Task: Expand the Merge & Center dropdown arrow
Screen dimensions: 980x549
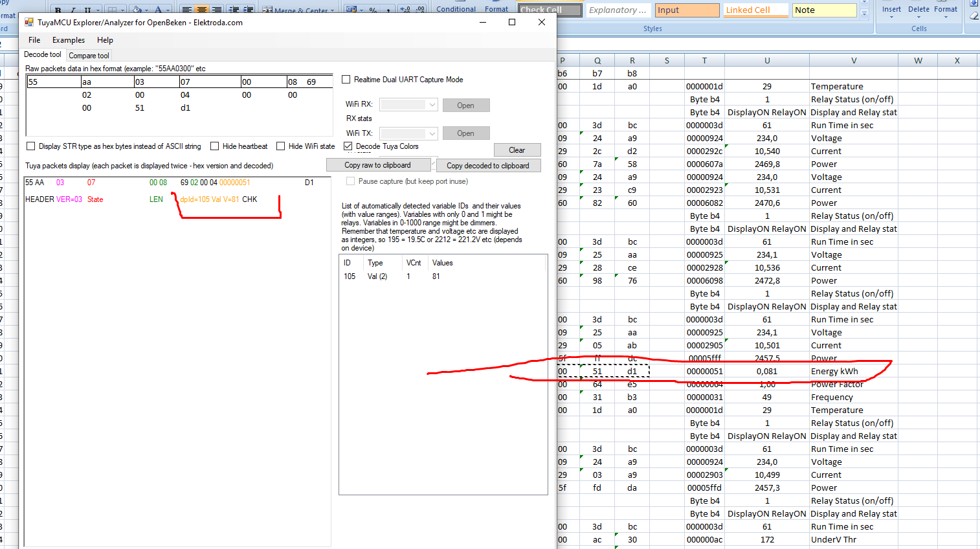Action: (332, 10)
